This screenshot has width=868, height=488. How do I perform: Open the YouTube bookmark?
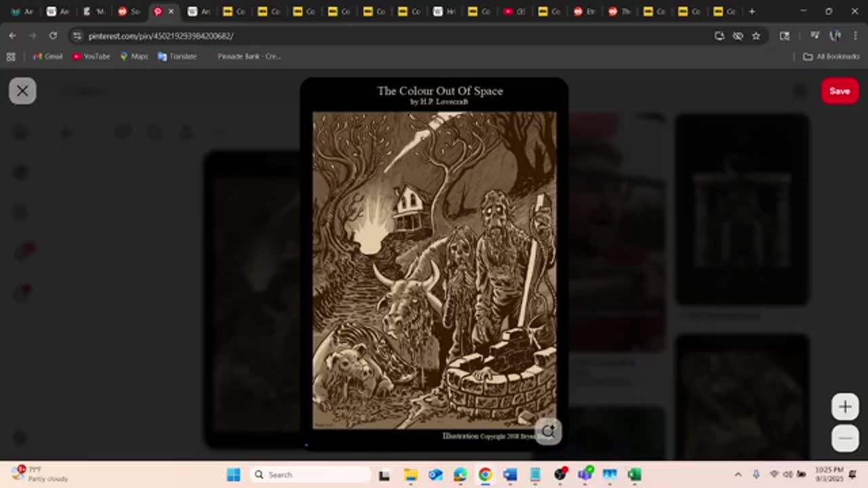tap(91, 56)
